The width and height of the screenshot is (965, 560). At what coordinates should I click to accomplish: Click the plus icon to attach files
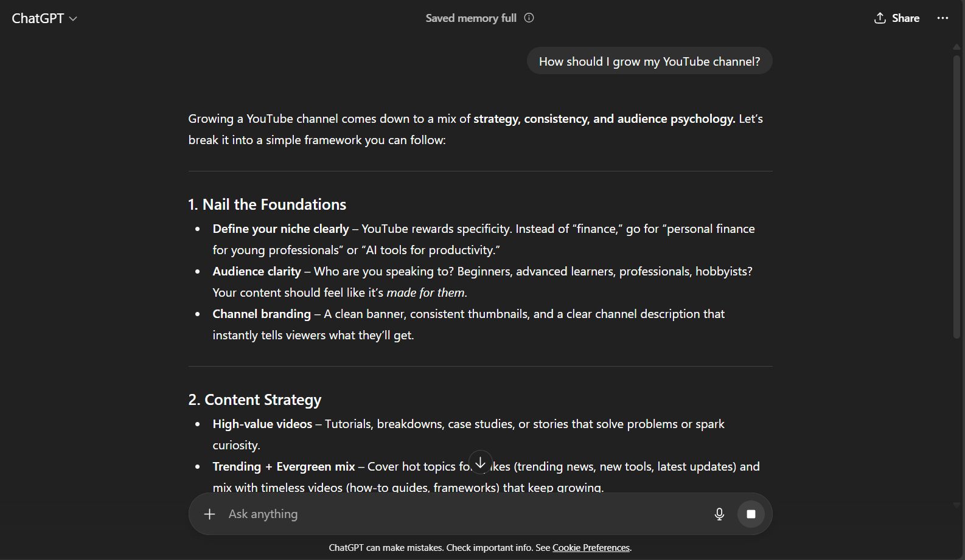pos(209,514)
